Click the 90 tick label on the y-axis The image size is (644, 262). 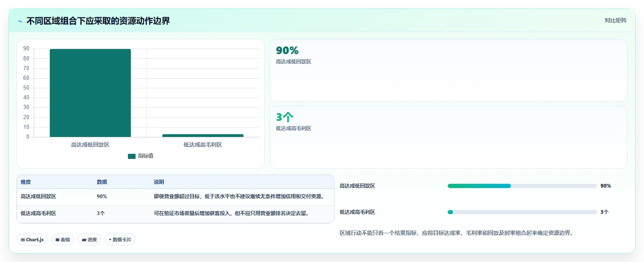point(26,49)
